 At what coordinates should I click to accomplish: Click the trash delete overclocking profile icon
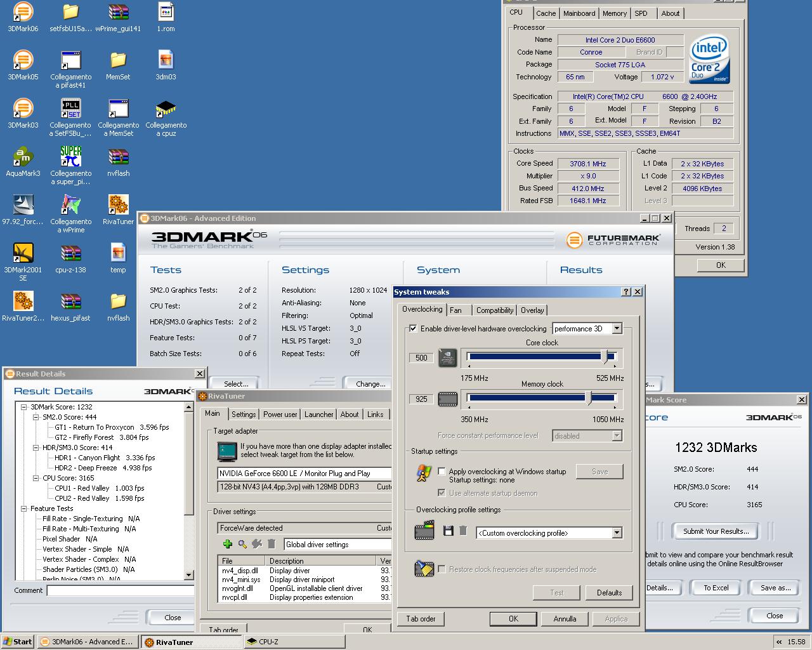tap(463, 531)
